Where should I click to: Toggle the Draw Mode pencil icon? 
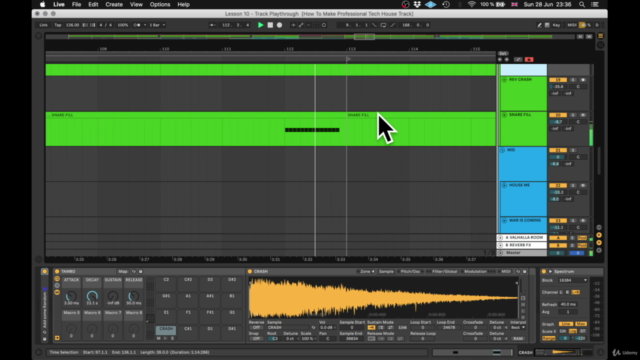click(539, 25)
